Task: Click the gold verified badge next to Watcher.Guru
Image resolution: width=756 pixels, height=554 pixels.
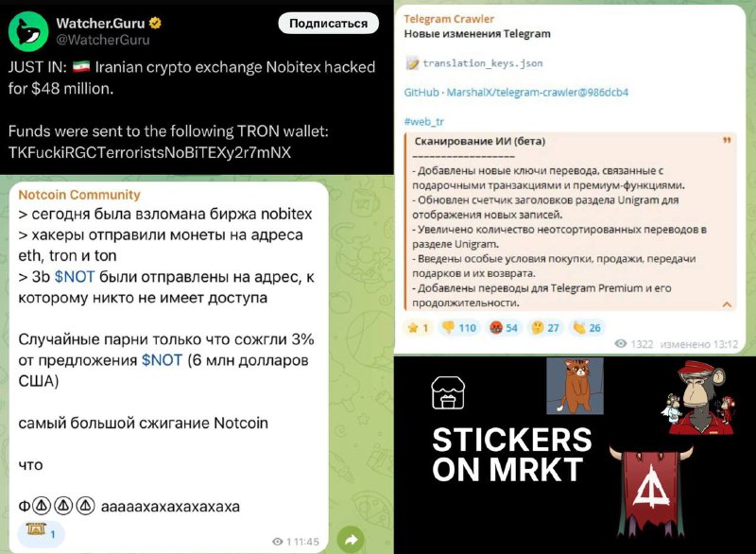Action: (155, 23)
